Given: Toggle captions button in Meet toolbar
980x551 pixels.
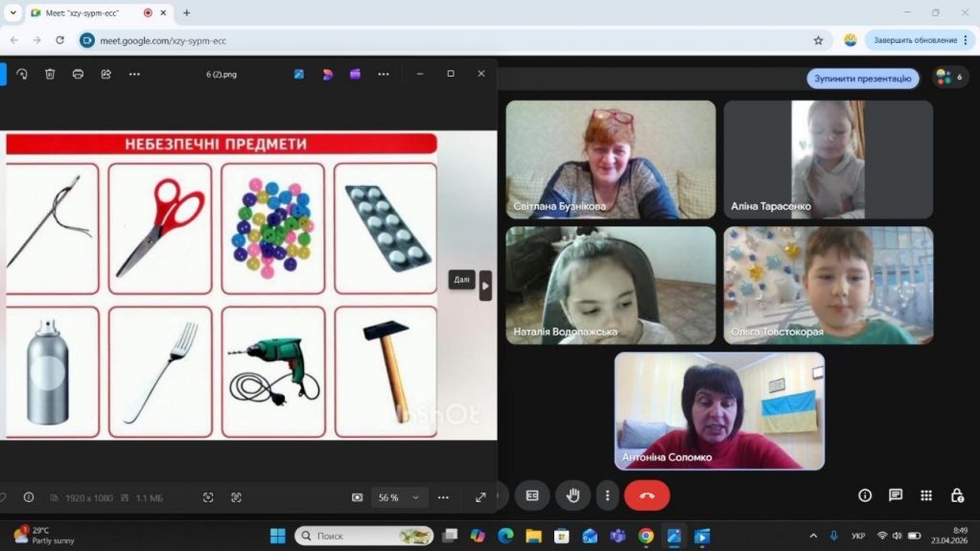Looking at the screenshot, I should [532, 495].
